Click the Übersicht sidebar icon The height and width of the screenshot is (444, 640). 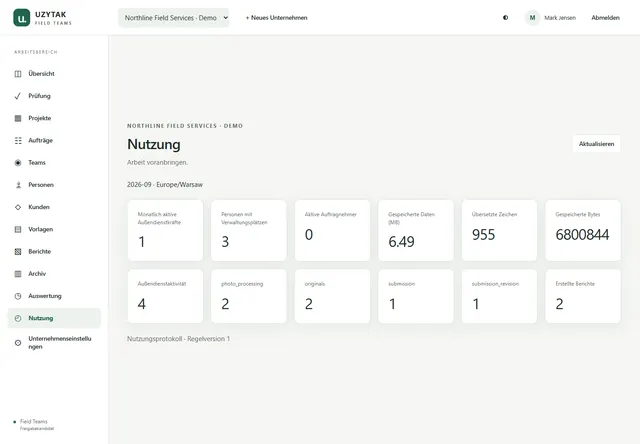tap(18, 74)
